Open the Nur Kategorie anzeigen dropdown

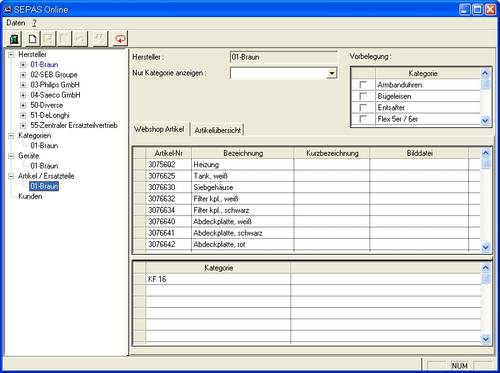pos(332,73)
